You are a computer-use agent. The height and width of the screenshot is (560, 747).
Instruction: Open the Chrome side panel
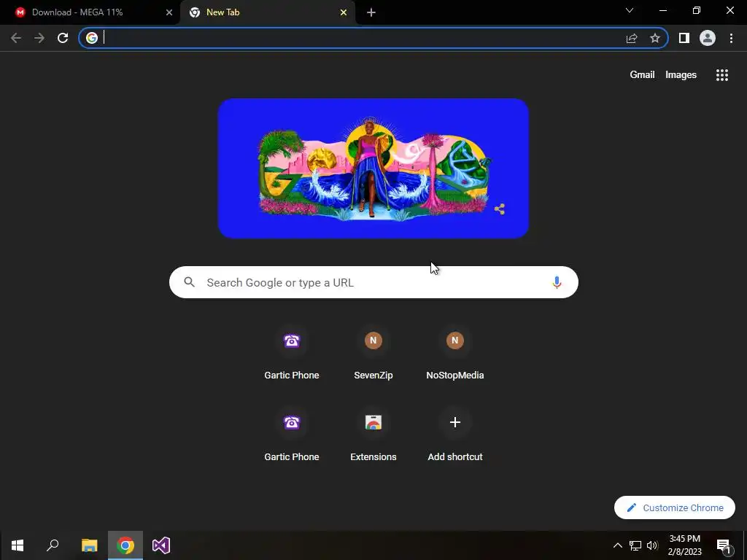tap(684, 38)
